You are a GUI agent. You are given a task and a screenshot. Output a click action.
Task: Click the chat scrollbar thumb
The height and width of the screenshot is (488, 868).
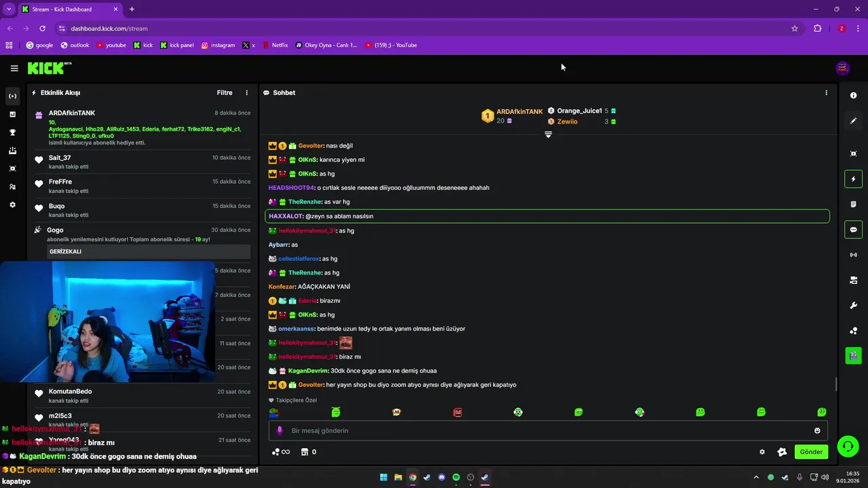click(835, 384)
